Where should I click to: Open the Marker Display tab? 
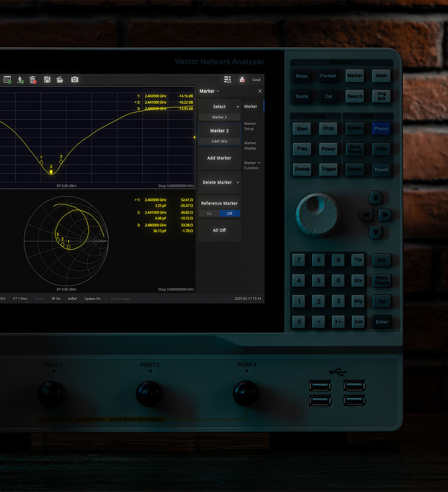click(x=250, y=145)
